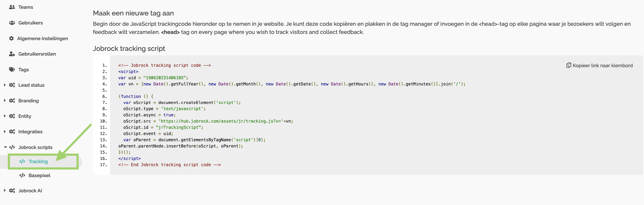The height and width of the screenshot is (205, 644).
Task: Click the "Jobrock tracking script" heading
Action: point(129,49)
